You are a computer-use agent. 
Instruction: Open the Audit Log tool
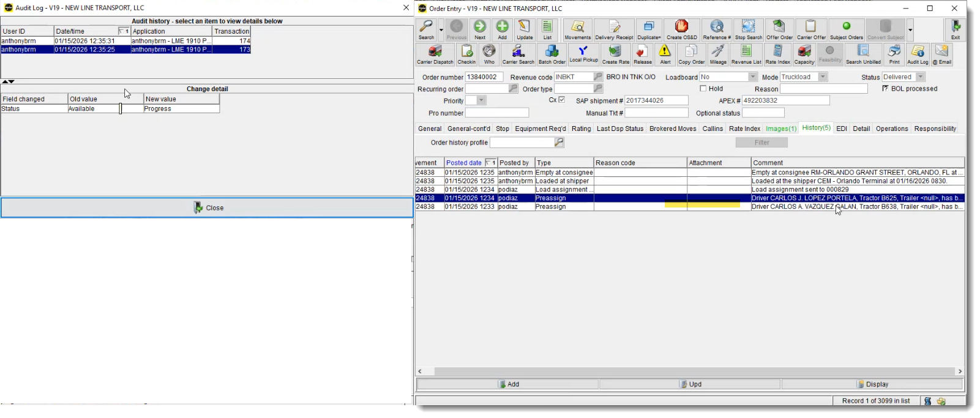918,54
